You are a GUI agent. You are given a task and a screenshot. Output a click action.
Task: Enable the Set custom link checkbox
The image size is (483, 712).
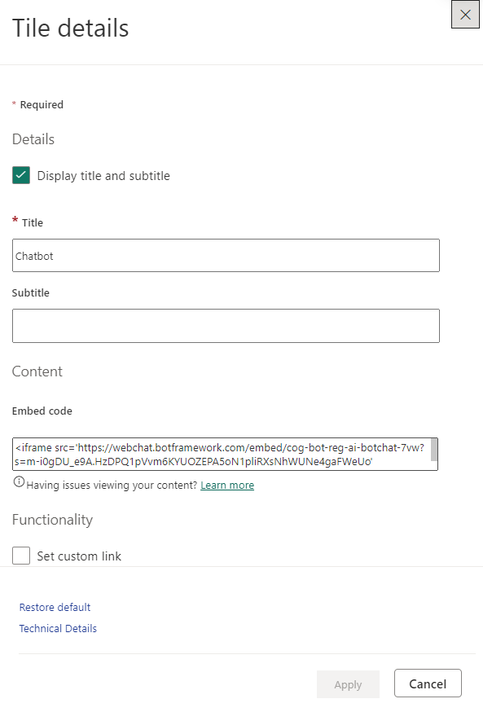21,555
